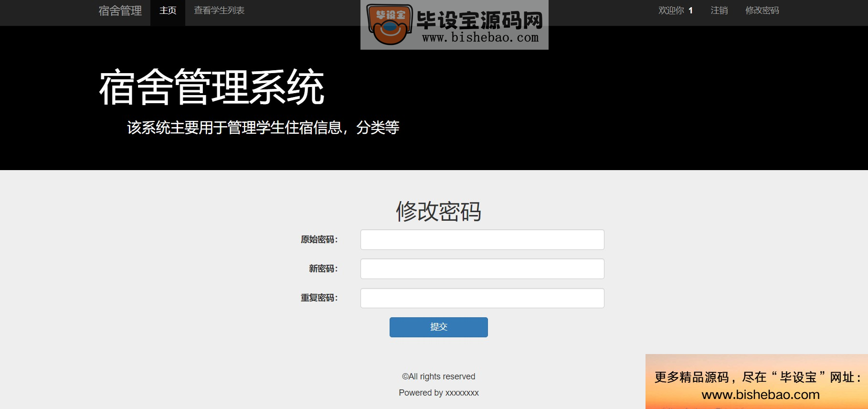The width and height of the screenshot is (868, 409).
Task: Focus the 新密码 input field
Action: [482, 269]
